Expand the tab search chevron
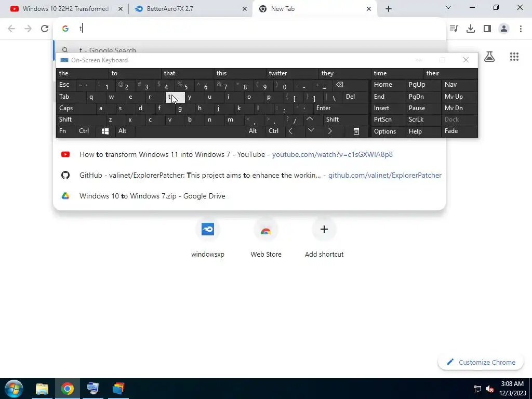The image size is (532, 399). [x=448, y=7]
